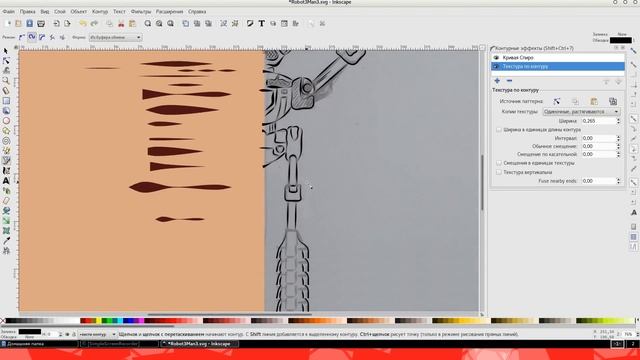
Task: Open the Fill and Stroke dialog icon
Action: (250, 24)
